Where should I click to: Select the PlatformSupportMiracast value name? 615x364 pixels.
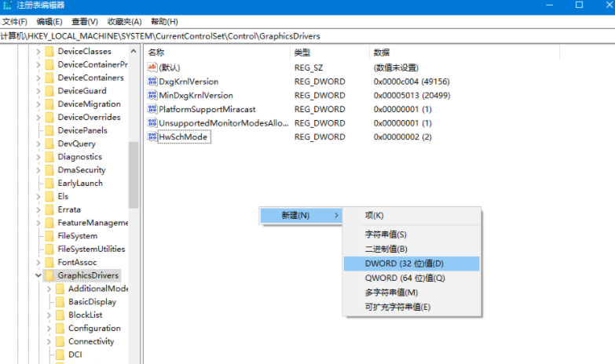(207, 109)
